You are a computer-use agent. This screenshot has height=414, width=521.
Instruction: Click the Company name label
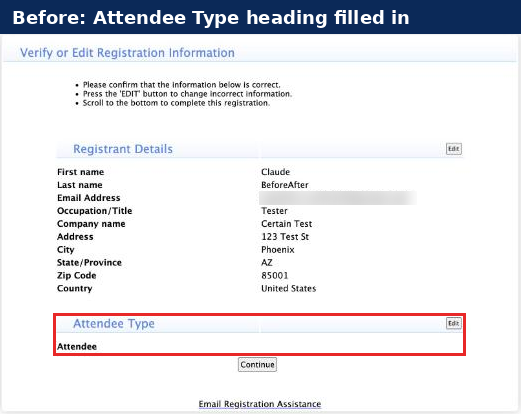pyautogui.click(x=91, y=224)
